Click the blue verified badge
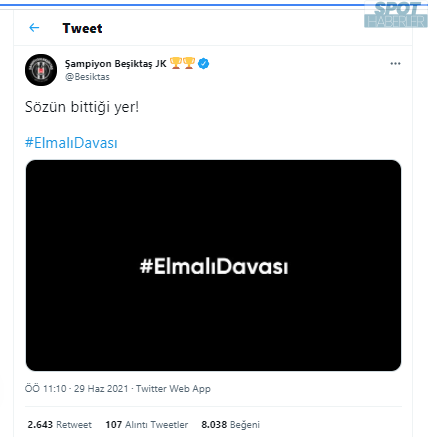The height and width of the screenshot is (437, 428). pos(204,63)
